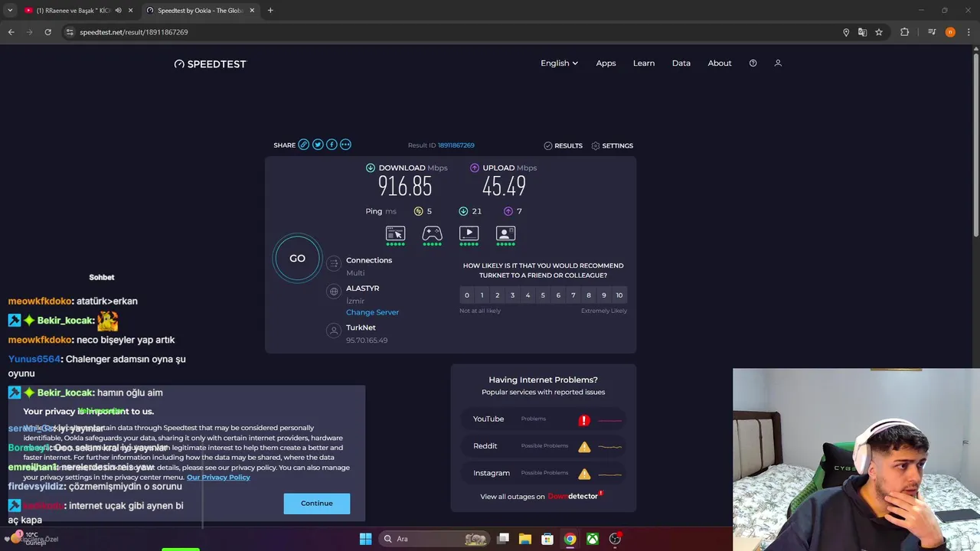
Task: Click the address bar URL
Action: (x=134, y=32)
